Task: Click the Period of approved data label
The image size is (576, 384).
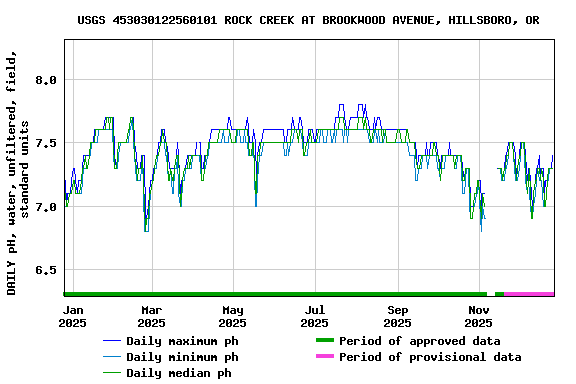Action: (x=420, y=341)
